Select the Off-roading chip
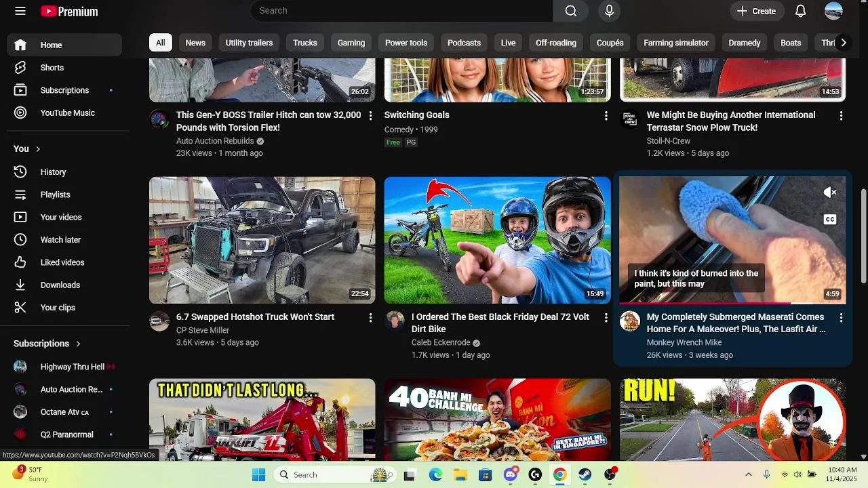 pos(556,43)
